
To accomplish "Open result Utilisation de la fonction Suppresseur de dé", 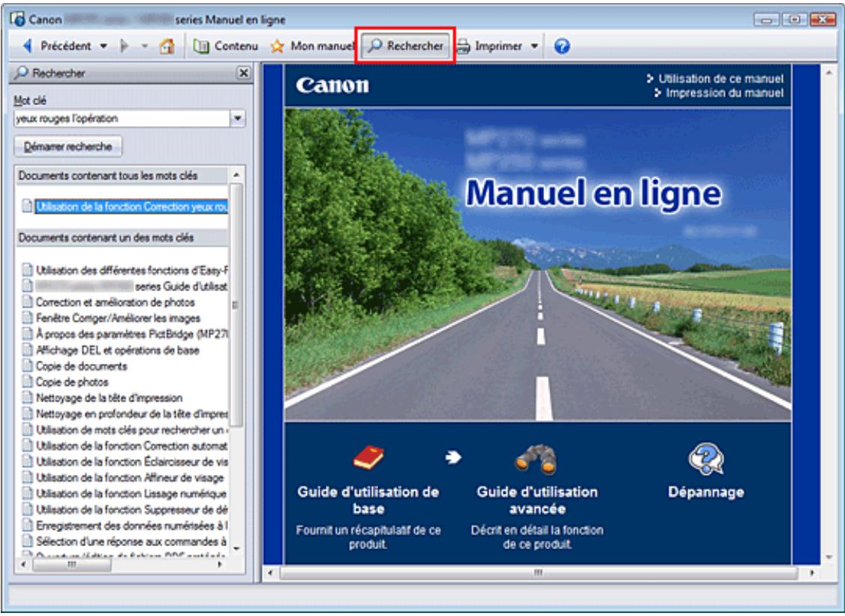I will [x=132, y=509].
